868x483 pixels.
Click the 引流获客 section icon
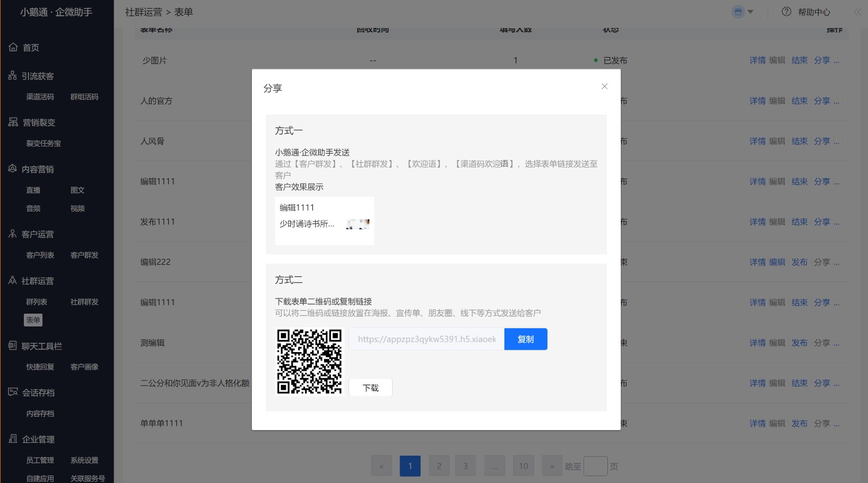(x=13, y=76)
